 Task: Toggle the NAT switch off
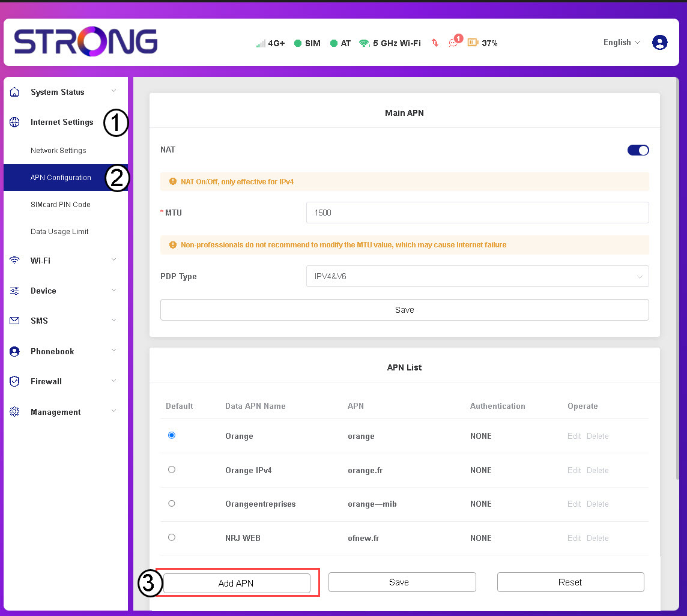click(x=638, y=150)
